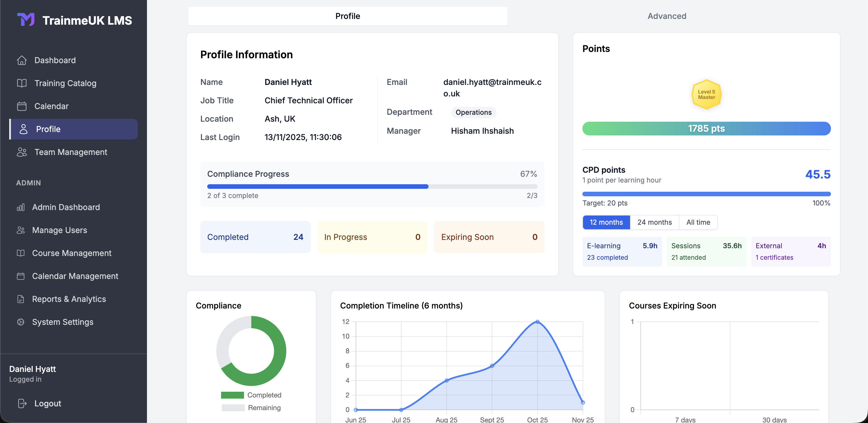The height and width of the screenshot is (423, 868).
Task: Select the 24 months points filter
Action: coord(654,222)
